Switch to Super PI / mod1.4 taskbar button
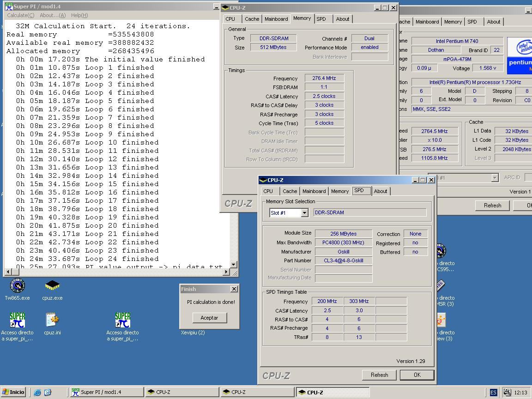Viewport: 532px width, 399px height. [106, 392]
